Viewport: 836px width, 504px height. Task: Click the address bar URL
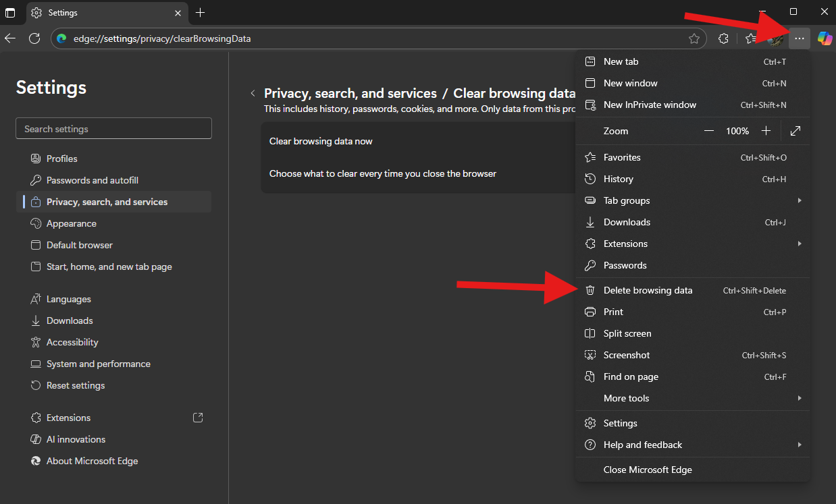coord(162,38)
